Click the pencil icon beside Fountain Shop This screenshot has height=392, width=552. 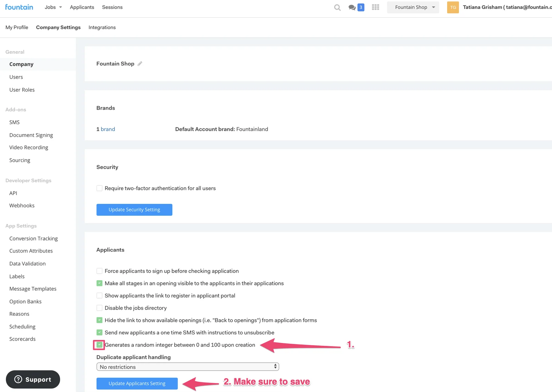tap(140, 63)
